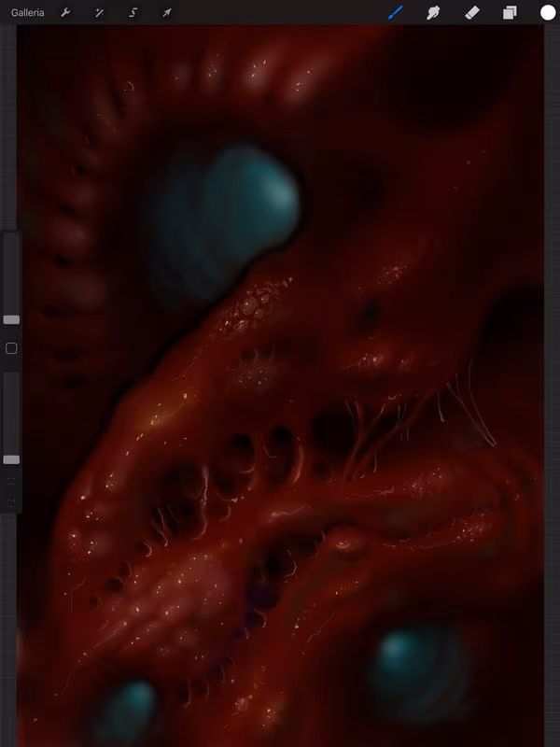The image size is (560, 747).
Task: Open the Actions wrench menu
Action: [x=65, y=13]
